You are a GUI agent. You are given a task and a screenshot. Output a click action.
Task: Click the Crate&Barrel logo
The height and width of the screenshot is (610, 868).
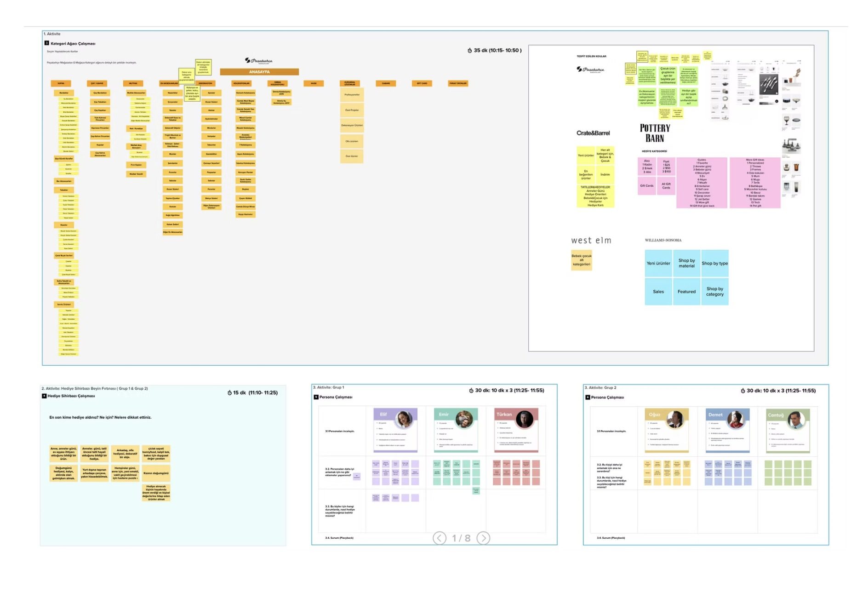(x=593, y=133)
